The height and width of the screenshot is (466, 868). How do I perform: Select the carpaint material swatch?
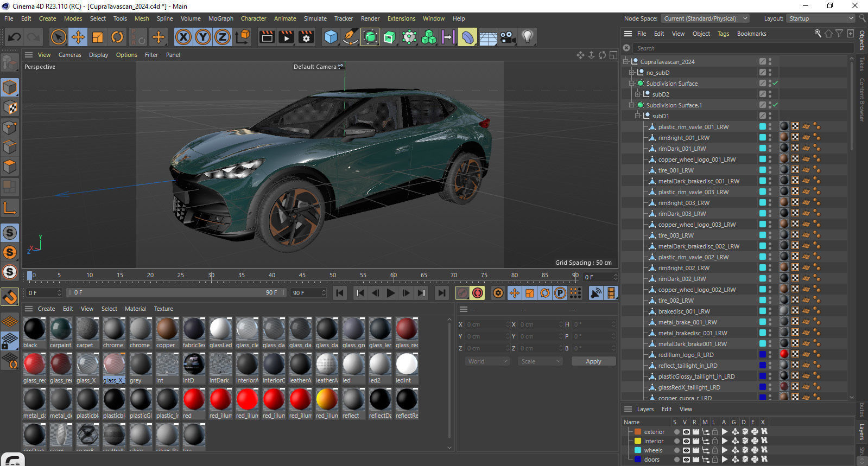tap(61, 332)
